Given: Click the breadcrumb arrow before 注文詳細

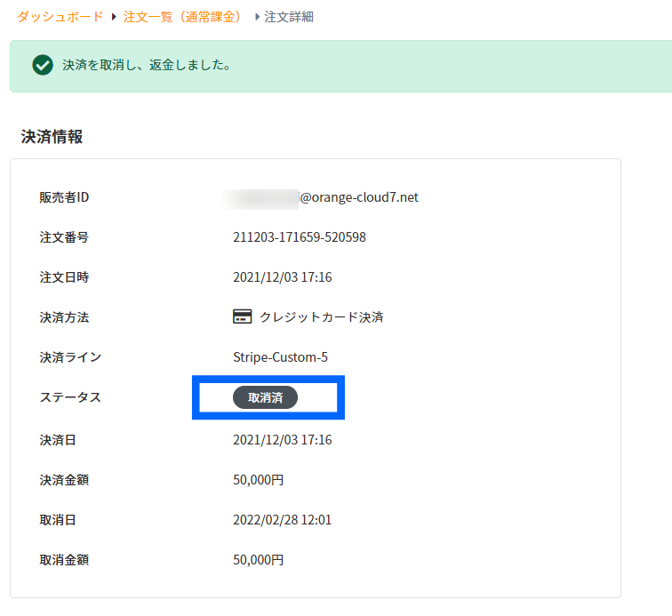Looking at the screenshot, I should 257,17.
